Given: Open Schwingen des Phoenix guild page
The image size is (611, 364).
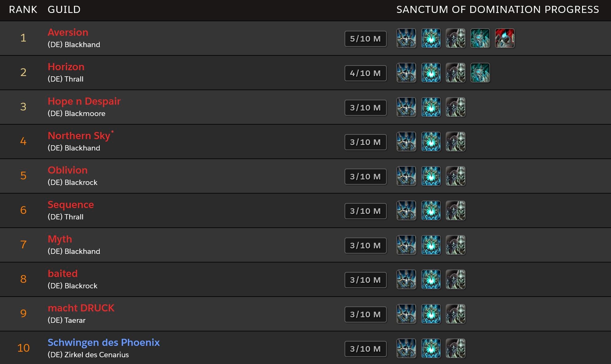Looking at the screenshot, I should (x=104, y=342).
